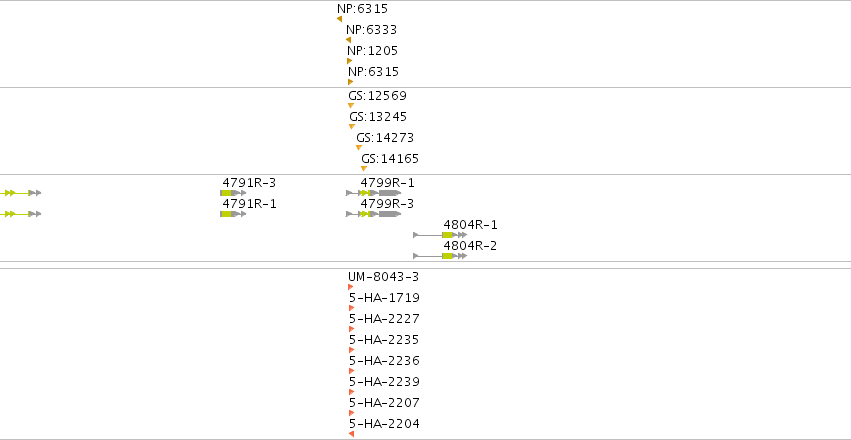Click the NP:6333 feature label
The height and width of the screenshot is (440, 851).
point(371,30)
